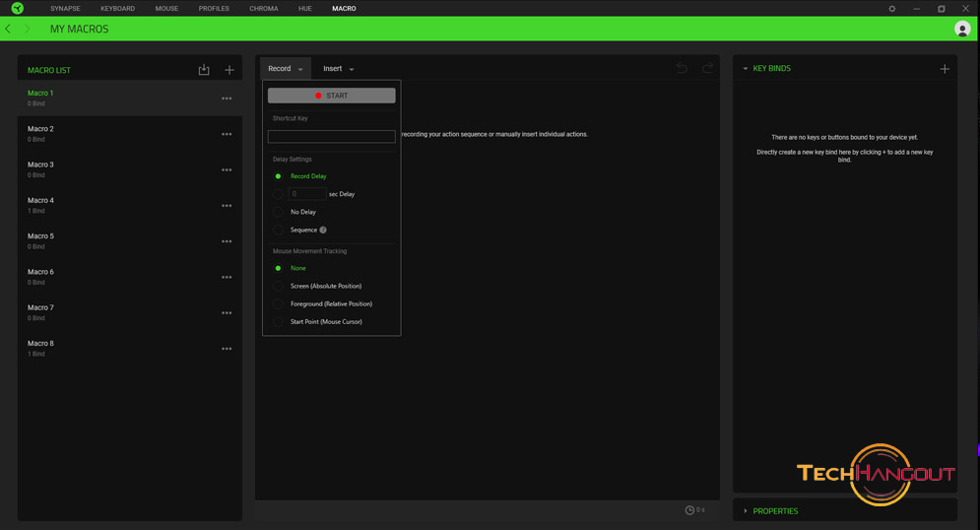Image resolution: width=980 pixels, height=530 pixels.
Task: Open options menu for Macro 5
Action: tap(227, 241)
